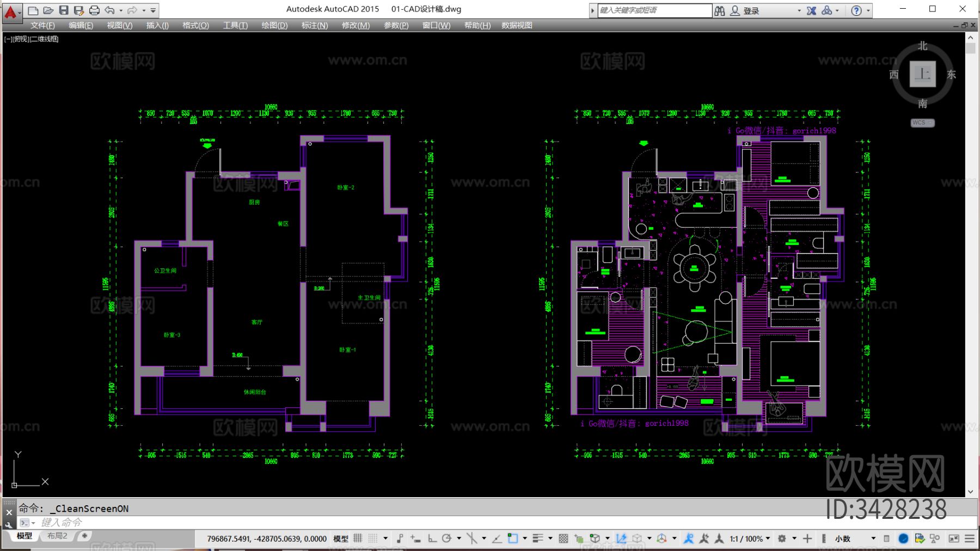The image size is (980, 551).
Task: Toggle Object Snap Tracking
Action: [497, 538]
